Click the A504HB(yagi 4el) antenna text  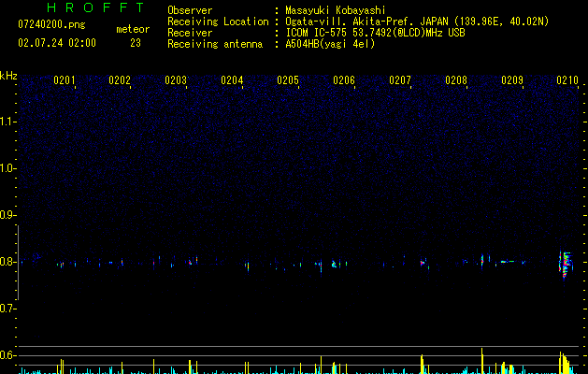330,44
